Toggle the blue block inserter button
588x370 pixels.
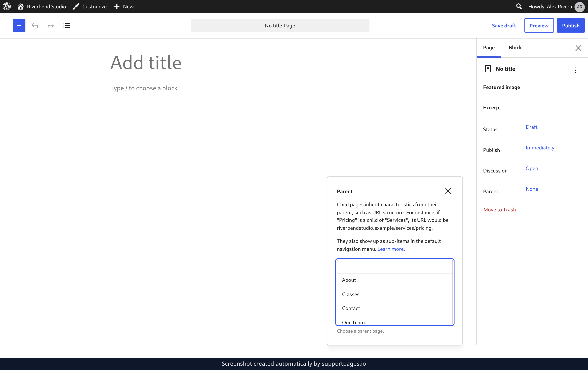click(19, 25)
